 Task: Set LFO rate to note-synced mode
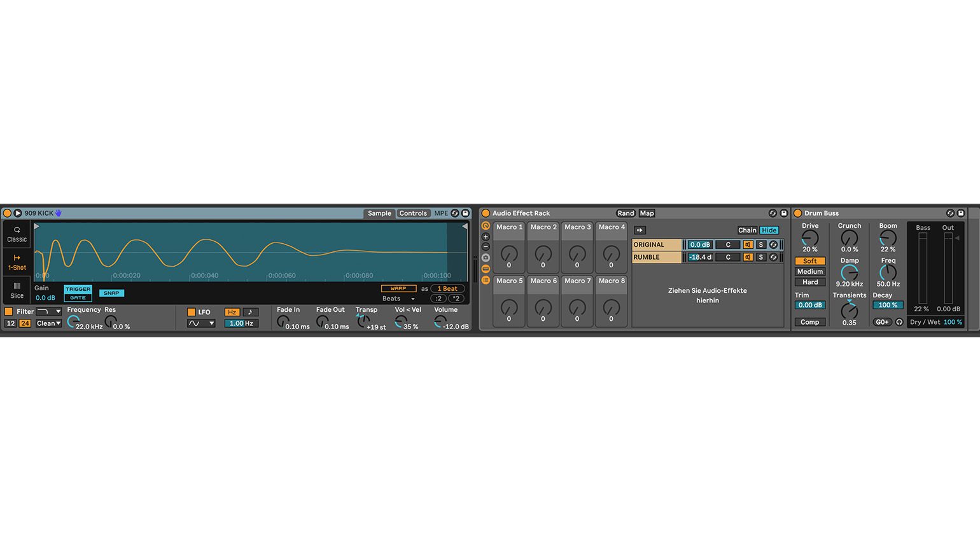[250, 312]
